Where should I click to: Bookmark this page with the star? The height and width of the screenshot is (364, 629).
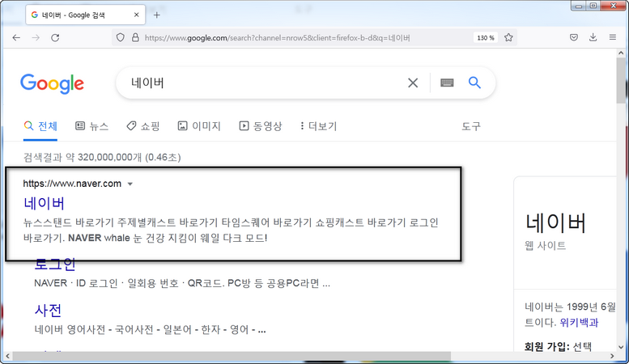tap(508, 38)
